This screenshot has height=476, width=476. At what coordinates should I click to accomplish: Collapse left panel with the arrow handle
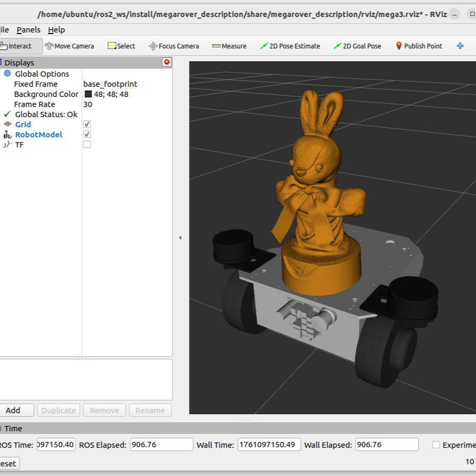(x=180, y=237)
